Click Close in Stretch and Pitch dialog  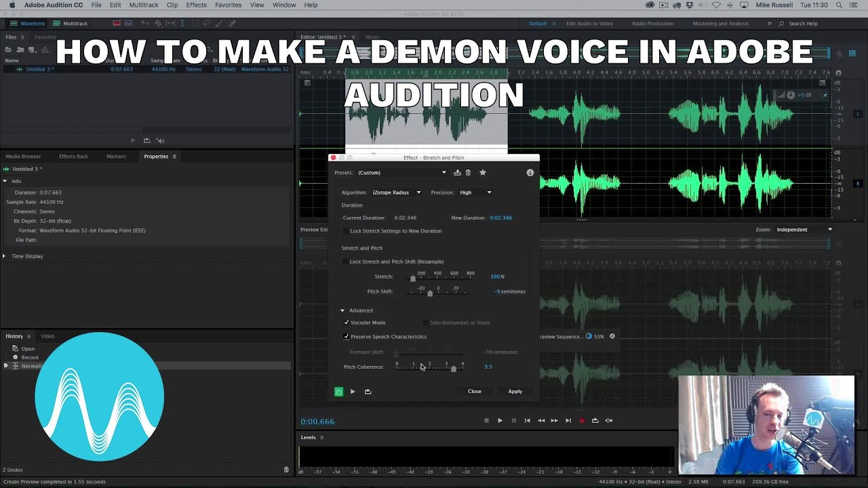pyautogui.click(x=475, y=391)
